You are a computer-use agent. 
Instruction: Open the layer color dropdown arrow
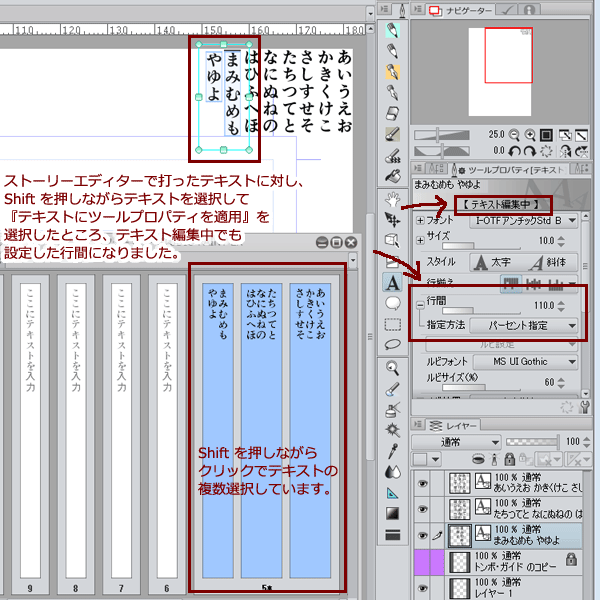point(436,459)
